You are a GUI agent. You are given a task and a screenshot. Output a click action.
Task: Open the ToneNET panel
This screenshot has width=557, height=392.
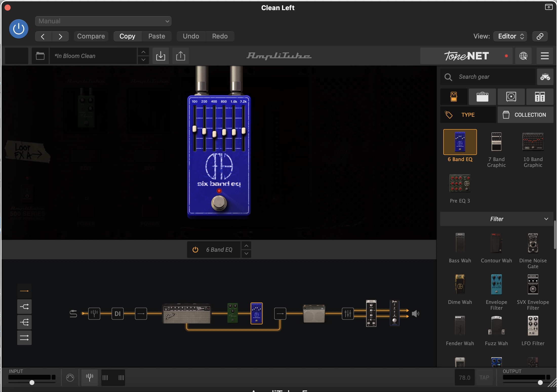466,56
